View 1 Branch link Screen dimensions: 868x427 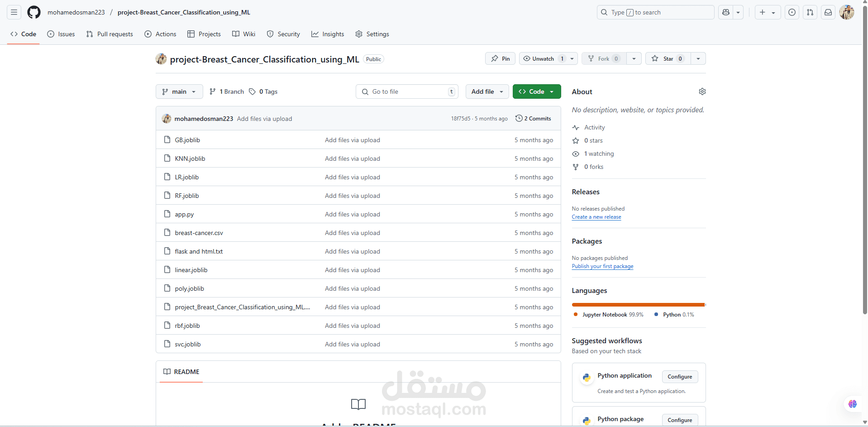click(x=227, y=91)
